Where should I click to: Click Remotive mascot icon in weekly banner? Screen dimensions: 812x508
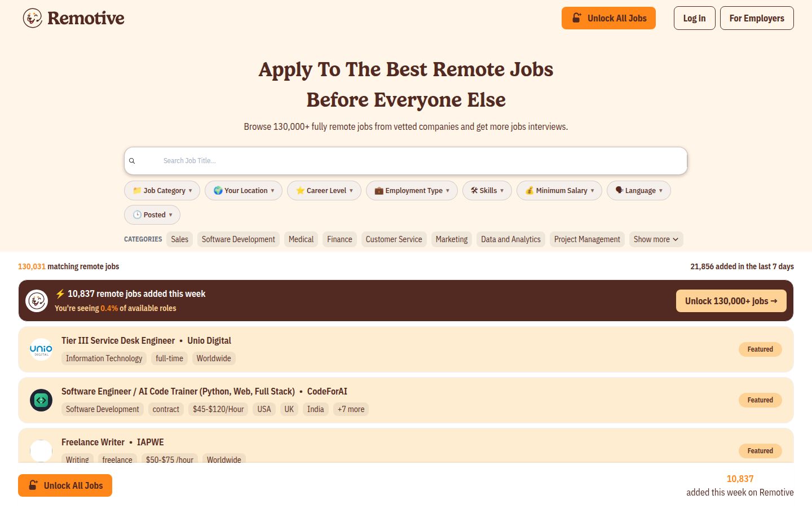coord(37,301)
